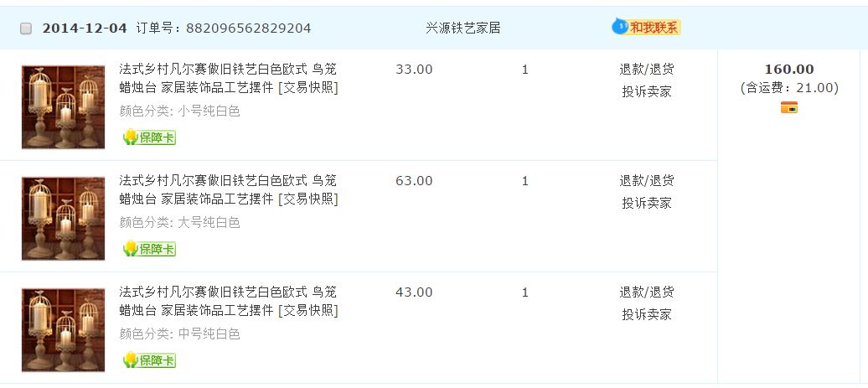Click order number 882096562829204

tap(248, 28)
